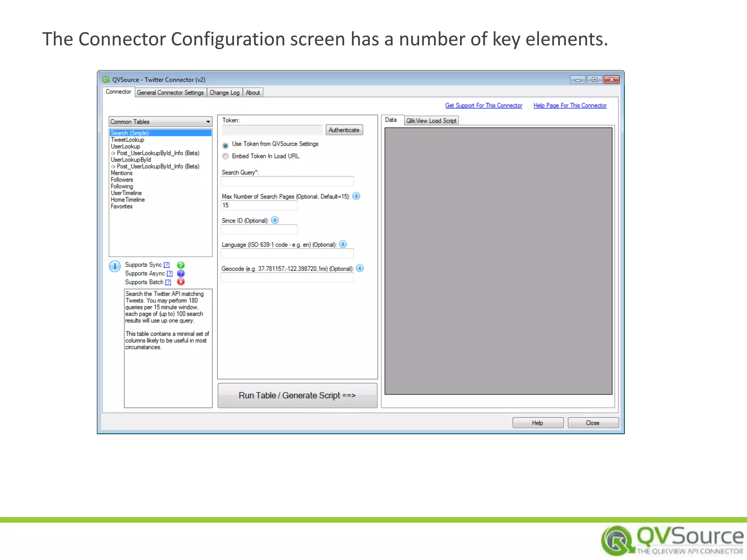Click the blue question icon beside Supports Async
Screen dimensions: 747x560
(181, 273)
